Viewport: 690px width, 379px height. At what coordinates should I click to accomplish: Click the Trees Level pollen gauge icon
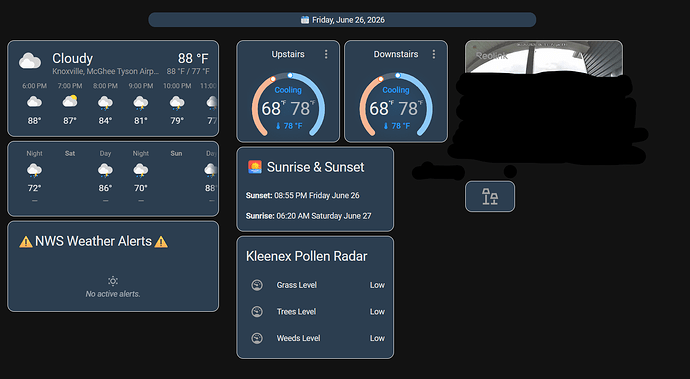tap(257, 312)
